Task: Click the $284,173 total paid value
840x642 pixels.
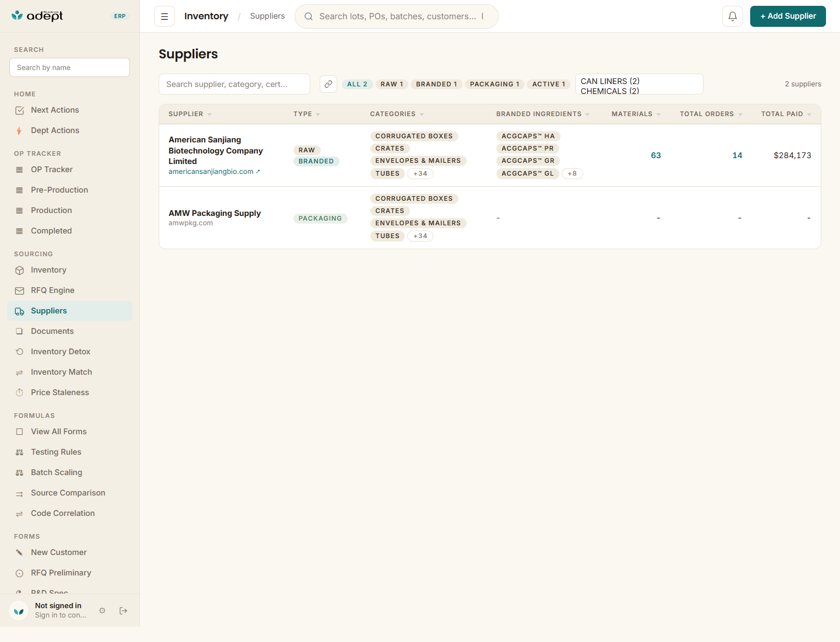Action: [792, 155]
